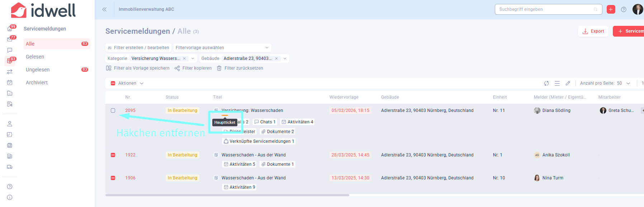The width and height of the screenshot is (644, 207).
Task: Click the Export button
Action: (x=593, y=31)
